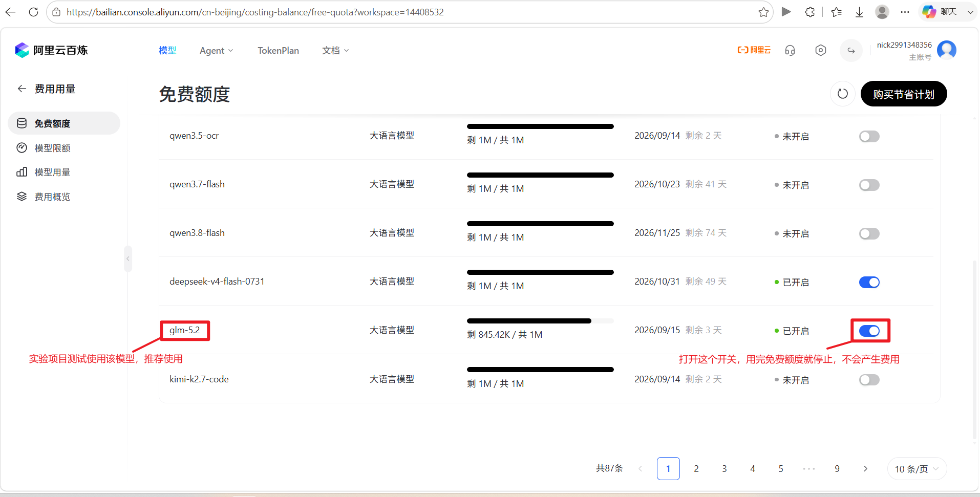Open the TokenPlan navigation tab
This screenshot has width=980, height=497.
point(278,50)
